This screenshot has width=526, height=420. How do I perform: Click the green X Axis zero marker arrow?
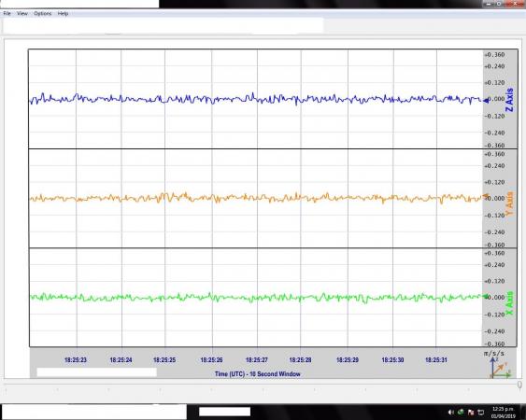(486, 296)
